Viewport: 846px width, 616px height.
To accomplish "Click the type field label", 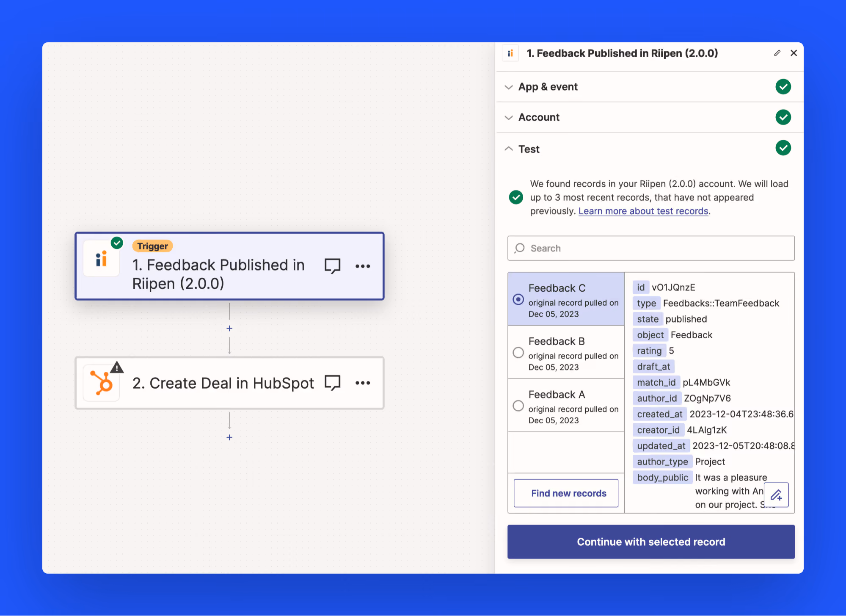I will click(x=646, y=303).
